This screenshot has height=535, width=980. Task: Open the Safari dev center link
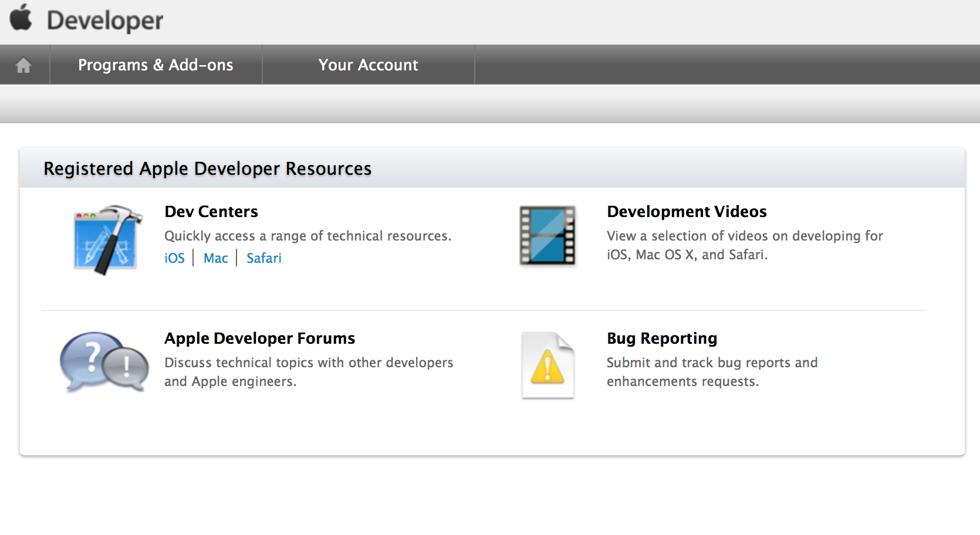tap(264, 258)
